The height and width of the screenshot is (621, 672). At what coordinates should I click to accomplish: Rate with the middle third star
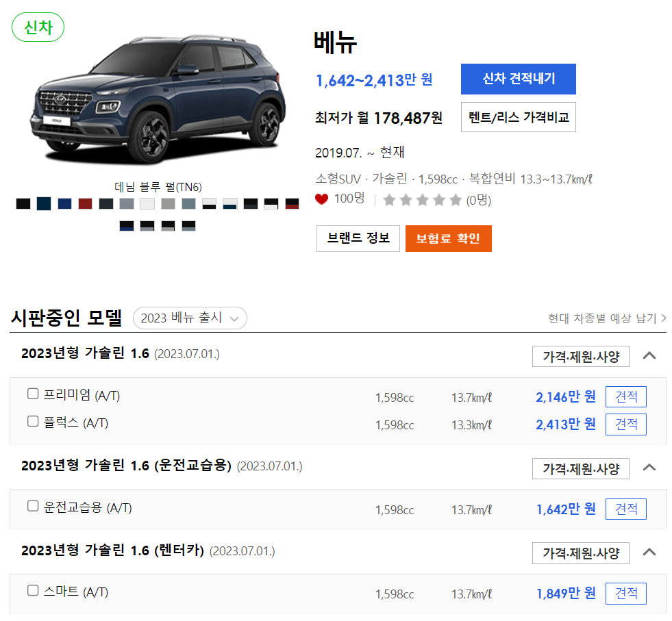point(423,200)
